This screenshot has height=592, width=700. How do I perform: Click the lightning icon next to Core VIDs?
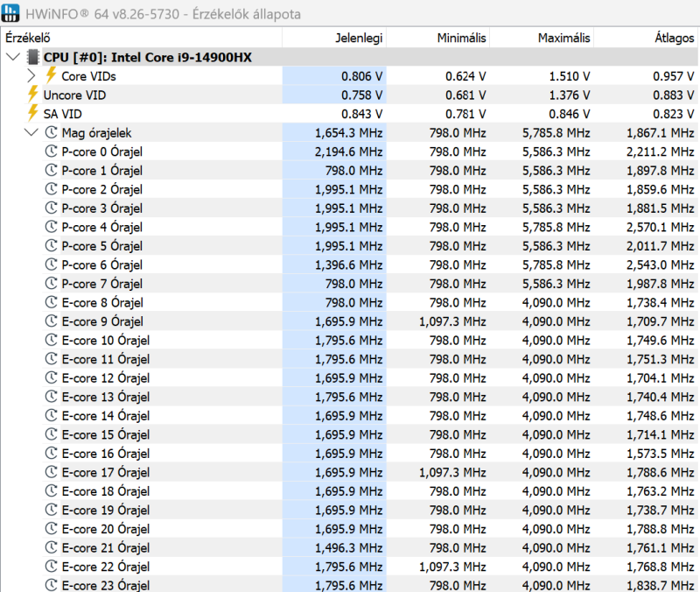click(51, 75)
